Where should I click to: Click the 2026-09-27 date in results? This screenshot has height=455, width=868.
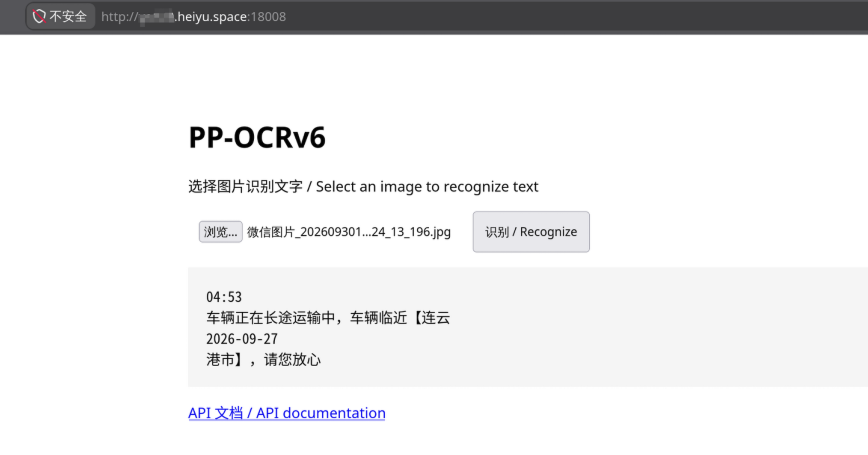[x=242, y=339]
